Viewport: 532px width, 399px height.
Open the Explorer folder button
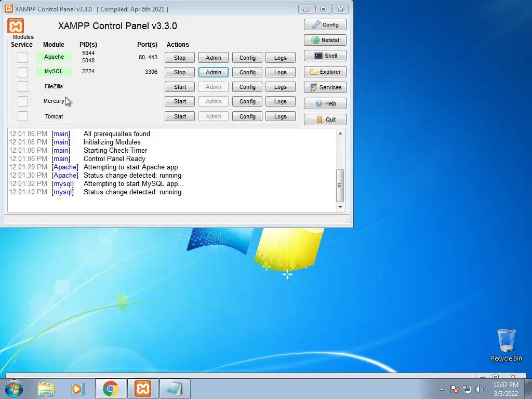(325, 72)
